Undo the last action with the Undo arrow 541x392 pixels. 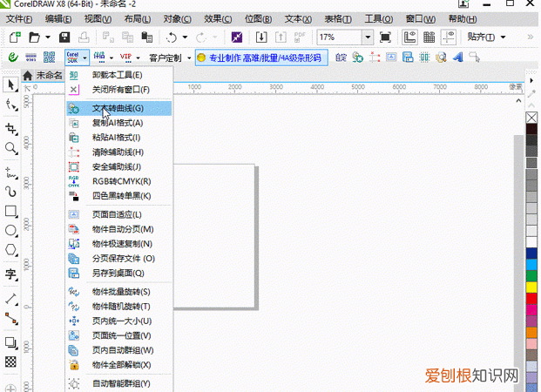click(x=172, y=37)
